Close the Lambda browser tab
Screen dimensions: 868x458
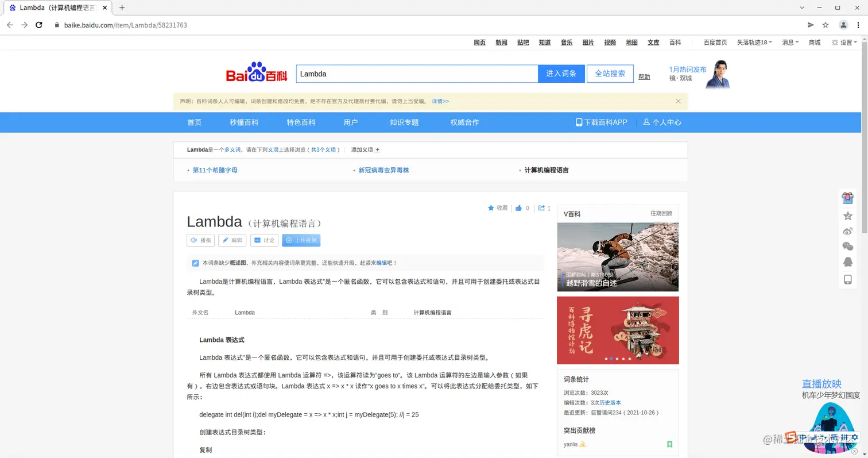(x=104, y=8)
